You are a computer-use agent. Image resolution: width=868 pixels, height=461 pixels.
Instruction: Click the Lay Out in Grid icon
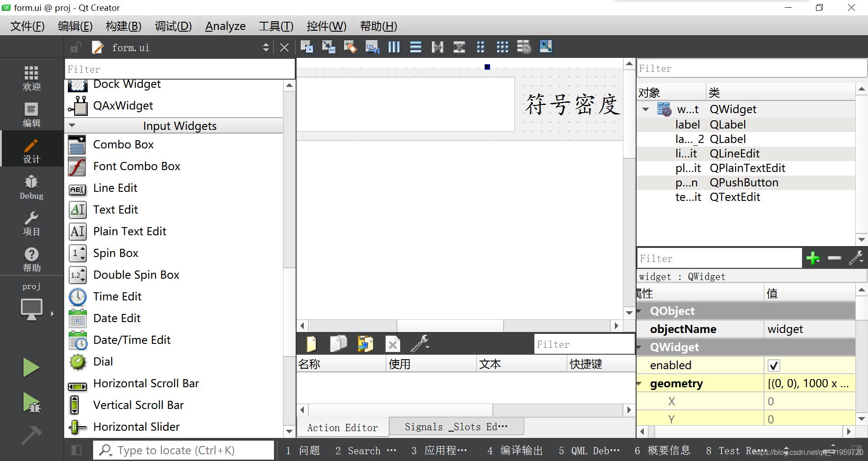[x=502, y=47]
